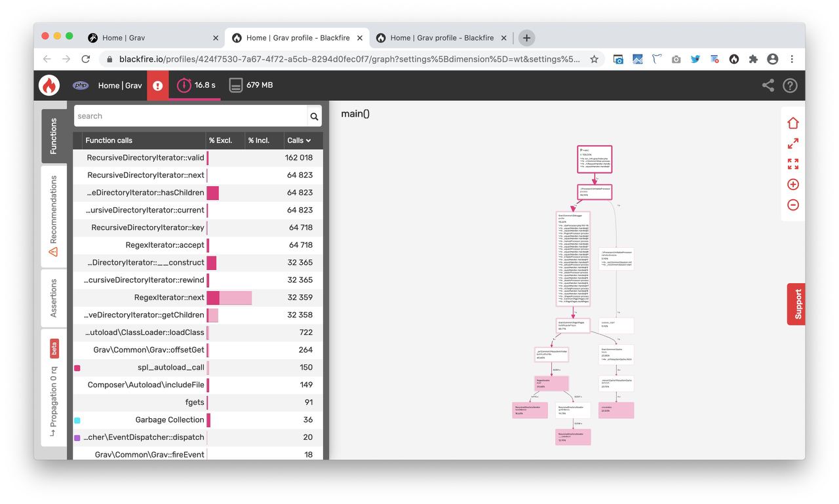Click the function search field
The image size is (839, 504).
191,116
